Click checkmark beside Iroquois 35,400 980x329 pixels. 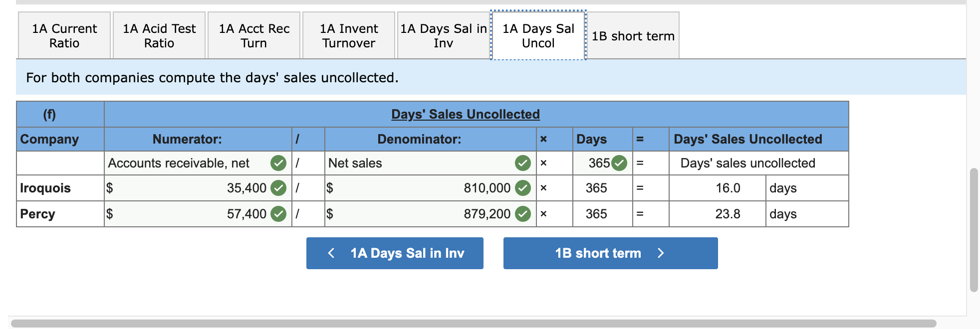[278, 188]
